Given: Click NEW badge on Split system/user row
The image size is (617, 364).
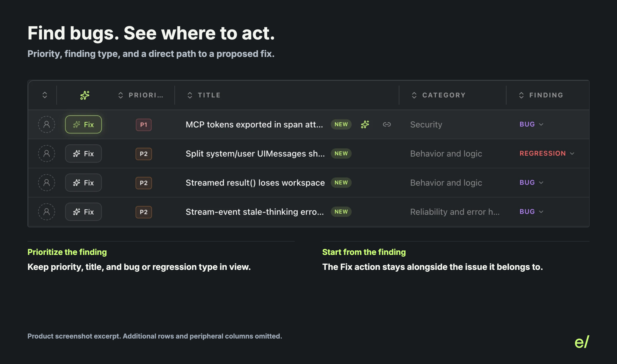Looking at the screenshot, I should pyautogui.click(x=341, y=154).
